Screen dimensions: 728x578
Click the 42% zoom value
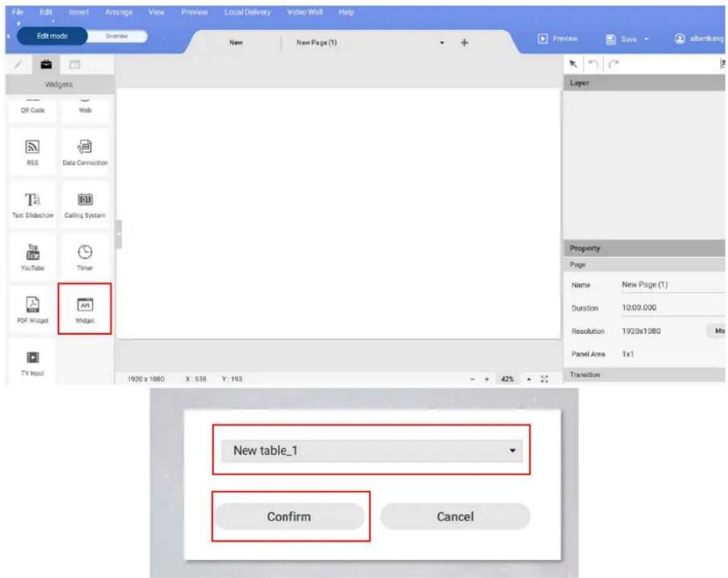[x=508, y=379]
